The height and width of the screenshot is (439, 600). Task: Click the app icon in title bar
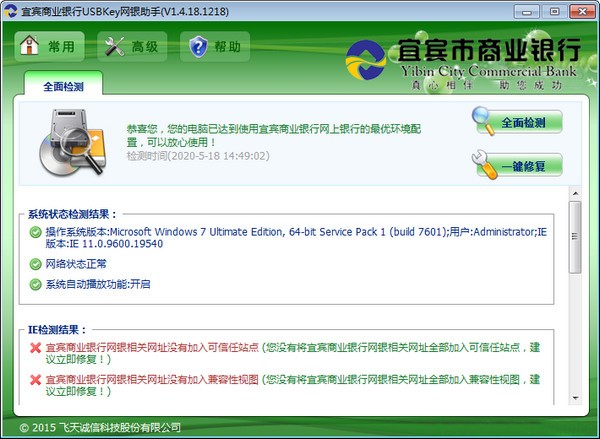(x=11, y=11)
